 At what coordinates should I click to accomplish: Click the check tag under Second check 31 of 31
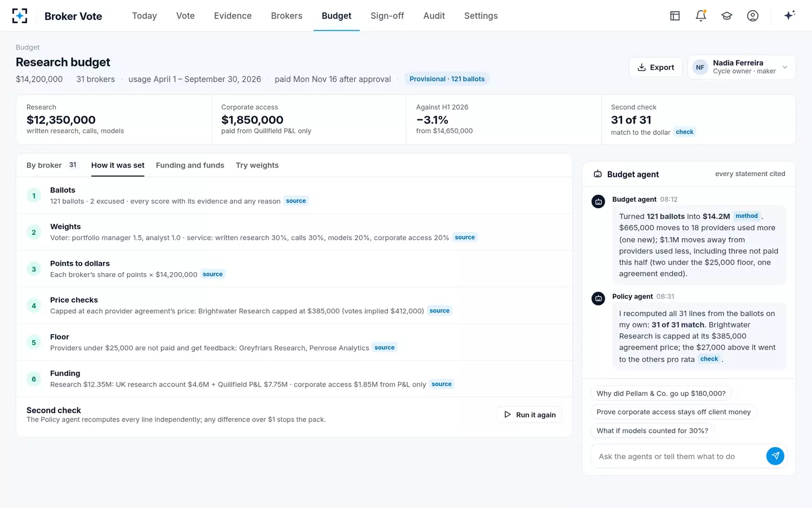(685, 132)
